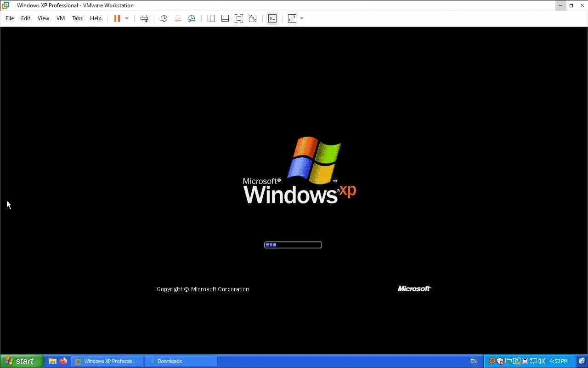Open the volume speaker tray icon
This screenshot has width=588, height=368.
click(541, 361)
